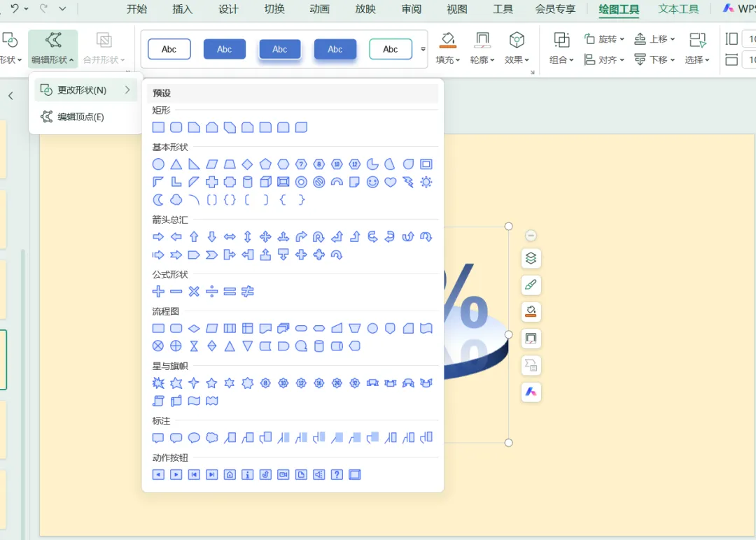Pick the lightning bolt shape
The width and height of the screenshot is (756, 540).
(x=408, y=182)
